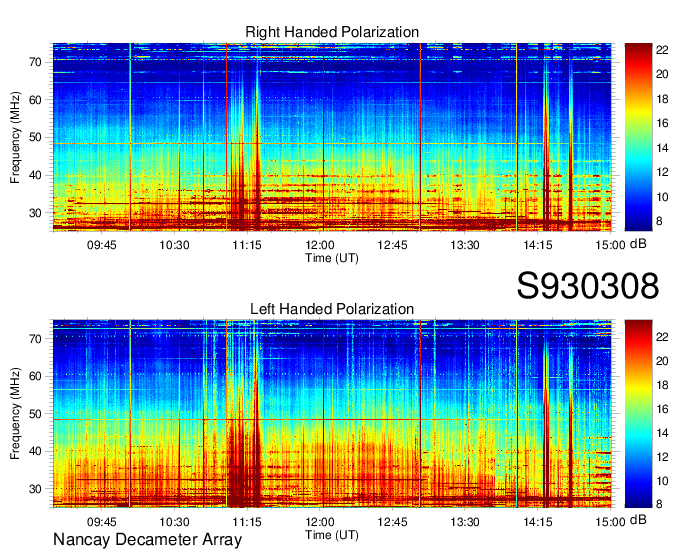Click "15:00" time tick on Left Handed plot
This screenshot has height=552, width=680.
[x=610, y=522]
